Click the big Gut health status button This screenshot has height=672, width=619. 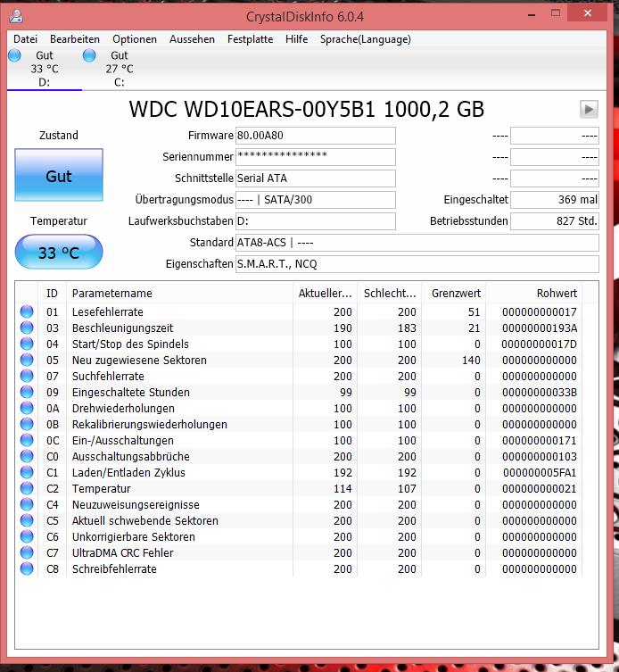tap(59, 175)
